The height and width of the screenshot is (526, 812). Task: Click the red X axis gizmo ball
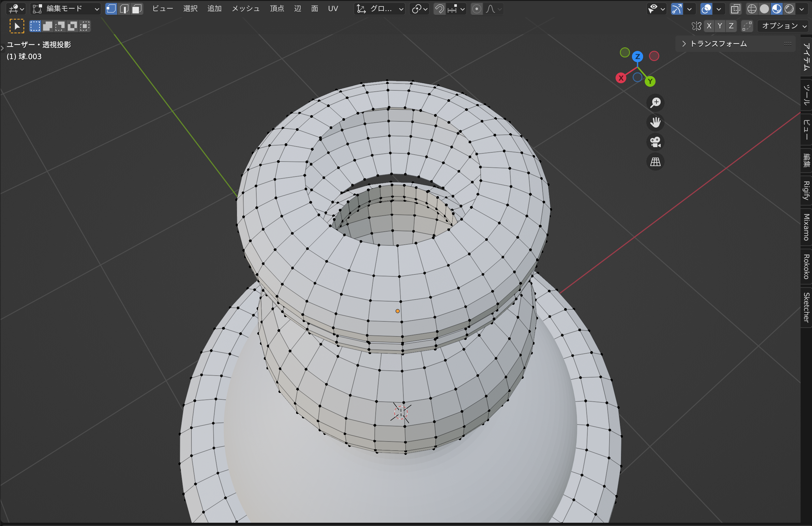[x=621, y=78]
